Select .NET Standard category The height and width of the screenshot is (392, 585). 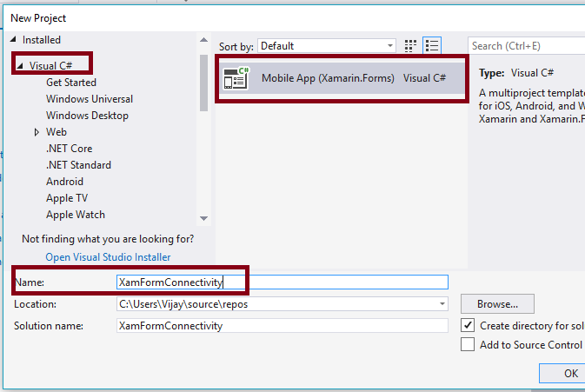click(x=79, y=165)
